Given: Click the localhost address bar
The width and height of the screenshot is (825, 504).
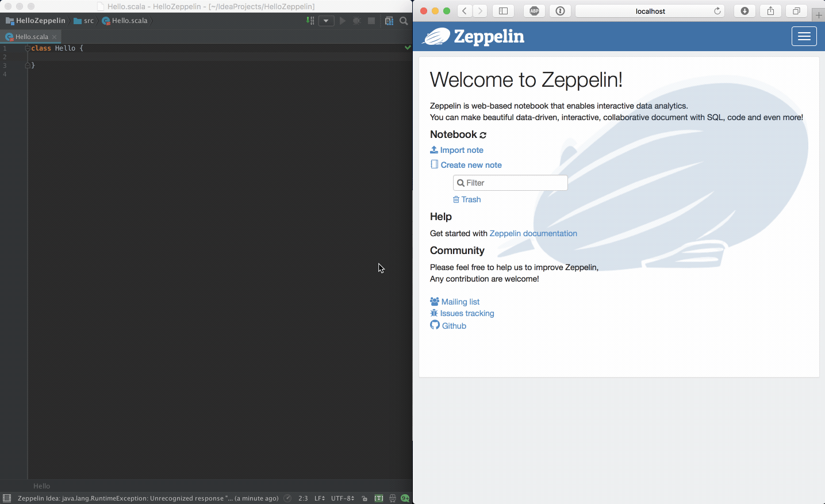Looking at the screenshot, I should click(x=650, y=11).
